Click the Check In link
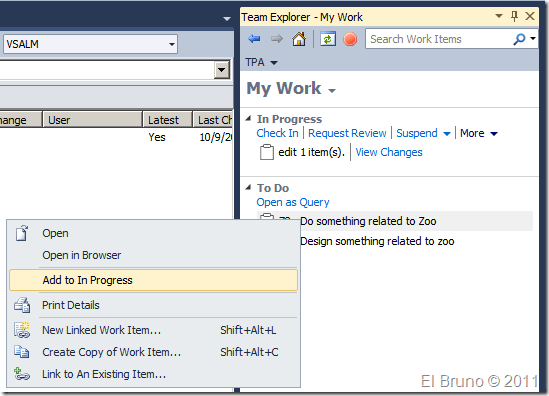Screen dimensions: 549x396 [277, 133]
